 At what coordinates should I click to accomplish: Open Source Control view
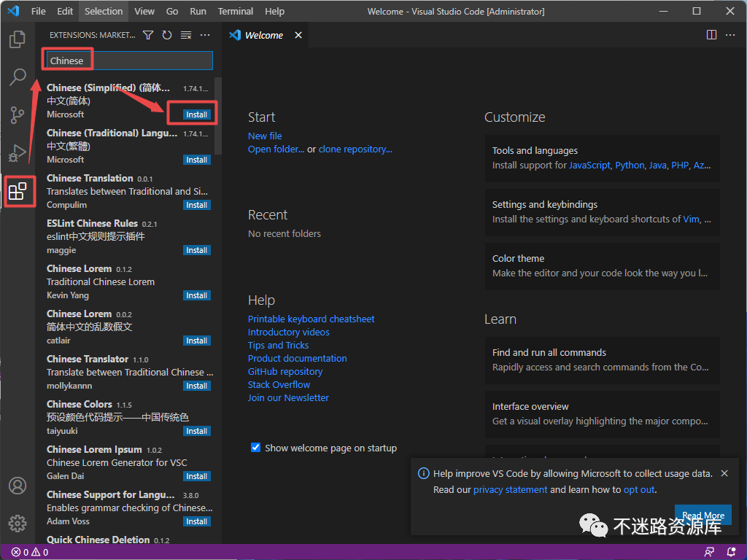[18, 115]
